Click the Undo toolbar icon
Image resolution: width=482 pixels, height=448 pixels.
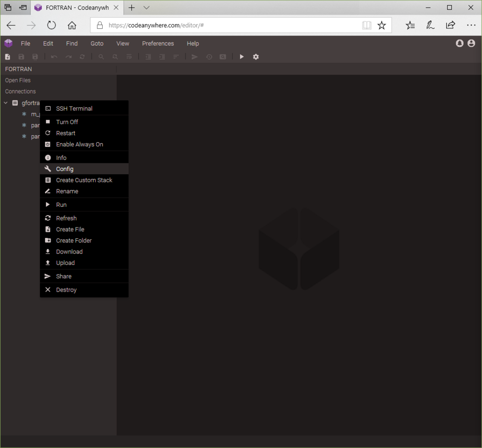pos(54,57)
